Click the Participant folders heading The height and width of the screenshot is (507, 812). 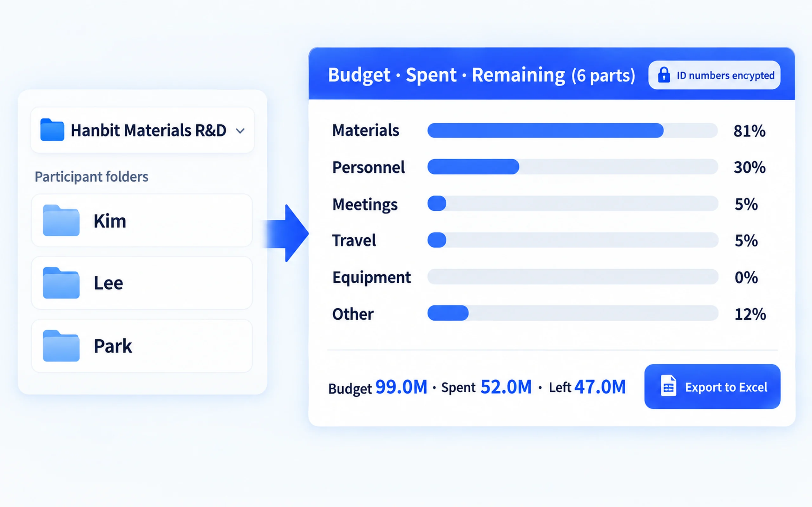tap(91, 177)
